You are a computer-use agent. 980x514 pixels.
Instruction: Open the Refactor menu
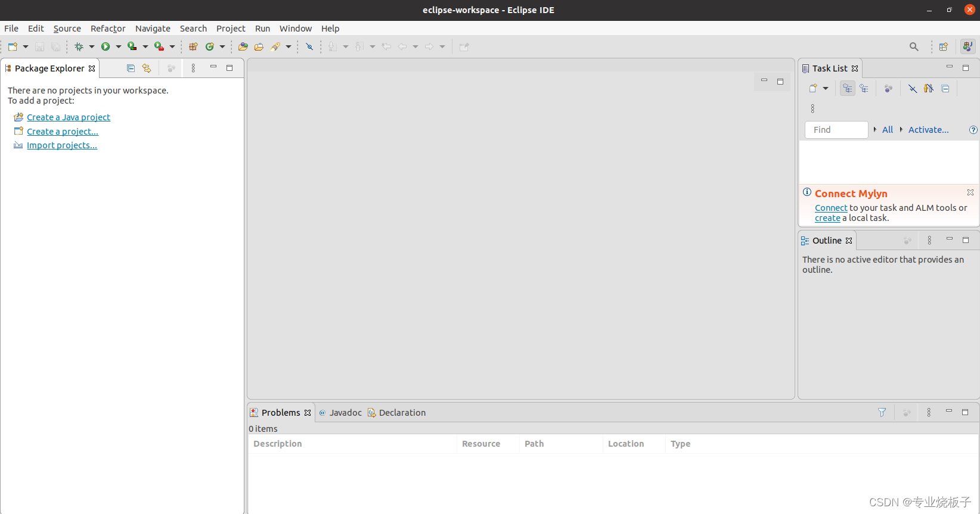[108, 29]
